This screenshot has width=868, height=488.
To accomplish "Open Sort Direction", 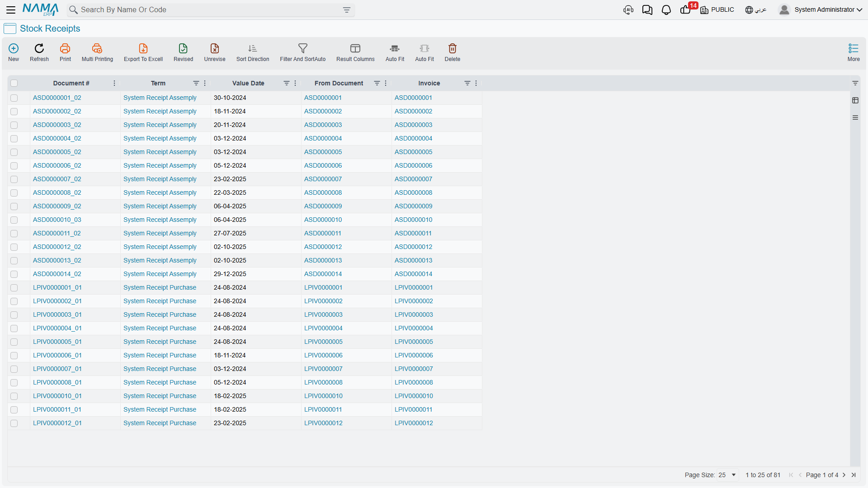I will point(253,48).
